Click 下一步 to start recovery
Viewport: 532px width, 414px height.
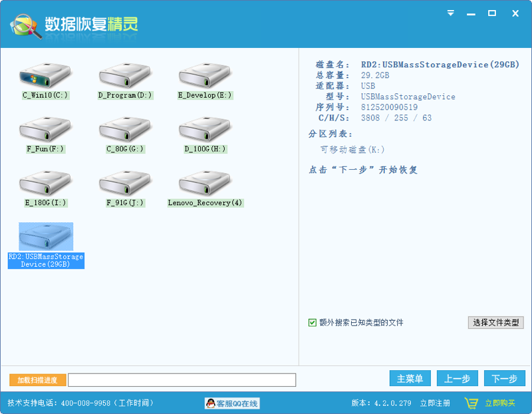pyautogui.click(x=504, y=378)
